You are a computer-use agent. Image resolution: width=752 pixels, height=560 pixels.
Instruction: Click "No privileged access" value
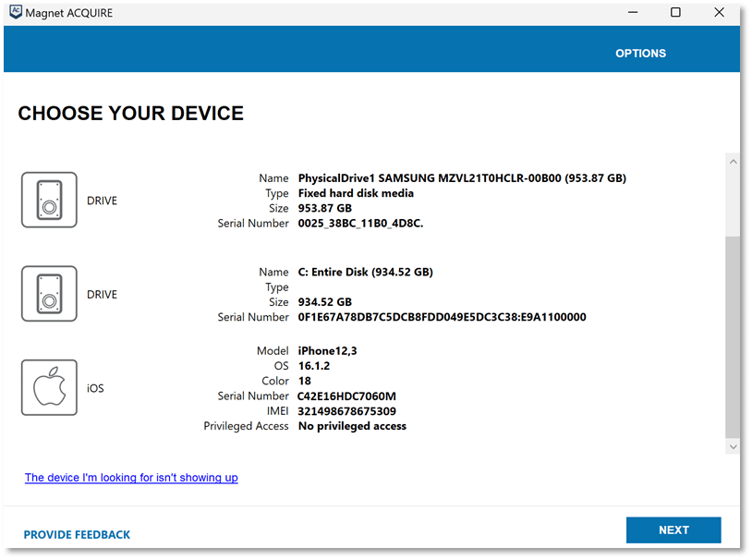352,426
